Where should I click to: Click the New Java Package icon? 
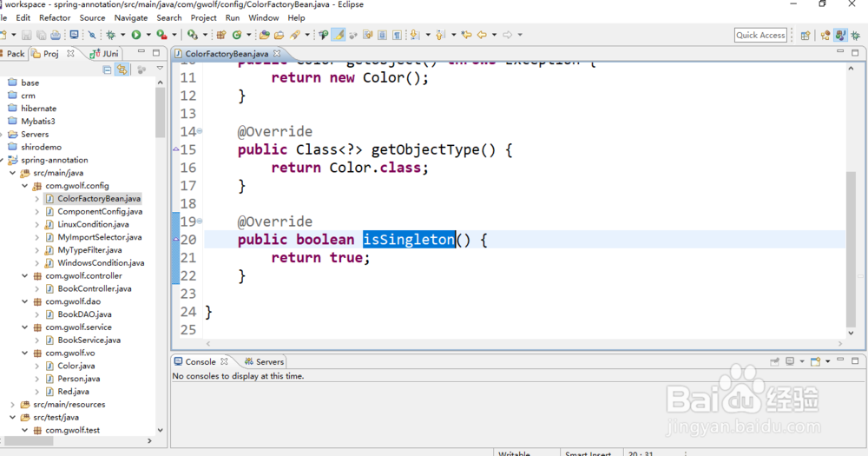point(220,35)
